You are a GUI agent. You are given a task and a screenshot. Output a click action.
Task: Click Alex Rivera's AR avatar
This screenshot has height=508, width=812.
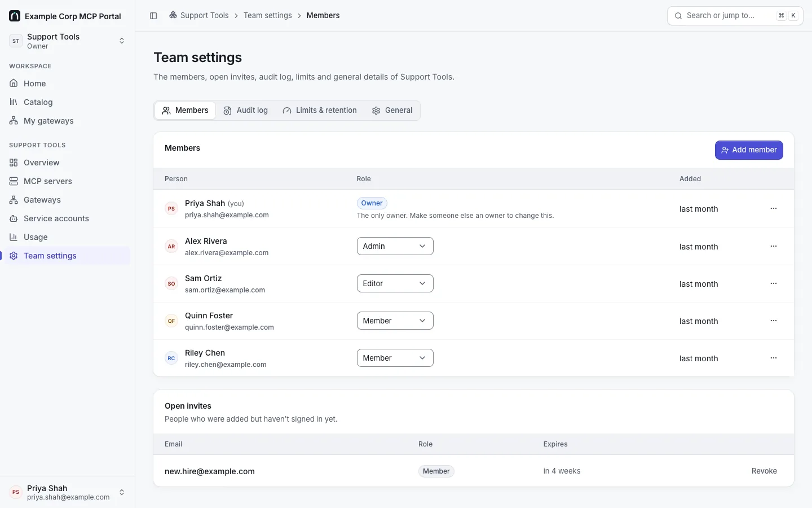(171, 246)
